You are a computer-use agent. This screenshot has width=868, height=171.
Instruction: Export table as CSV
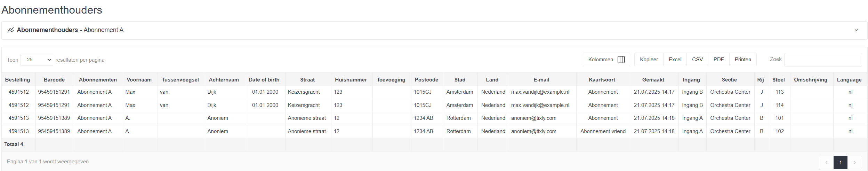697,60
